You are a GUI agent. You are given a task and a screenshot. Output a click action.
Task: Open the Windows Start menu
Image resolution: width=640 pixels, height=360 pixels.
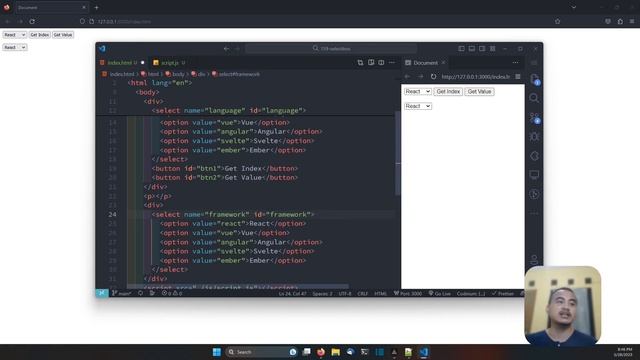point(217,352)
